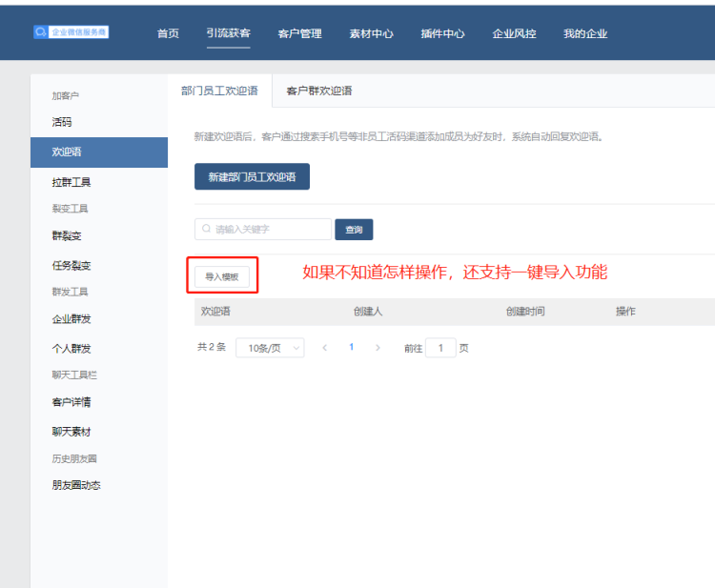Click the search magnifier icon in keyword field
The image size is (715, 588).
point(206,230)
